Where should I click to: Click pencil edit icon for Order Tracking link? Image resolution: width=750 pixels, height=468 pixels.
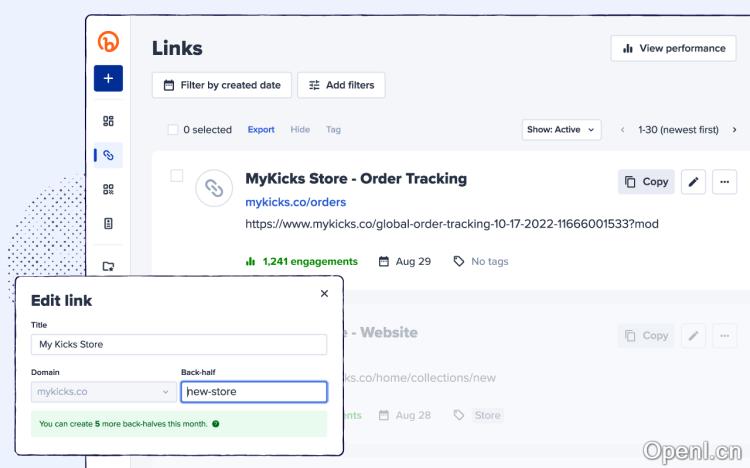[694, 181]
